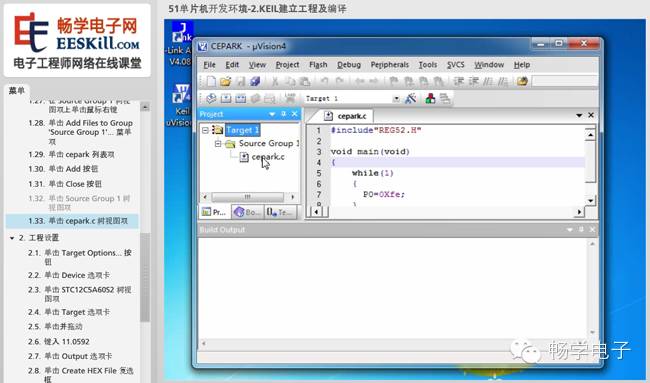Viewport: 650px width, 383px height.
Task: Collapse the Target 1 tree node
Action: tap(205, 130)
